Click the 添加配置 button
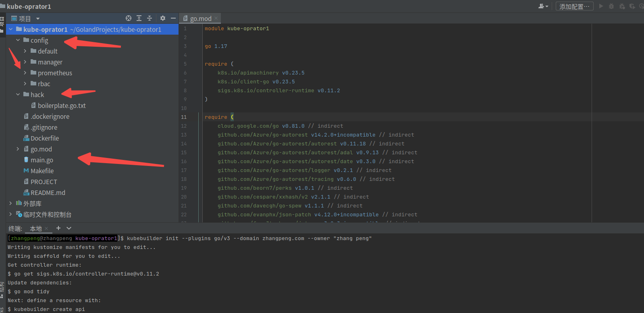 coord(575,6)
